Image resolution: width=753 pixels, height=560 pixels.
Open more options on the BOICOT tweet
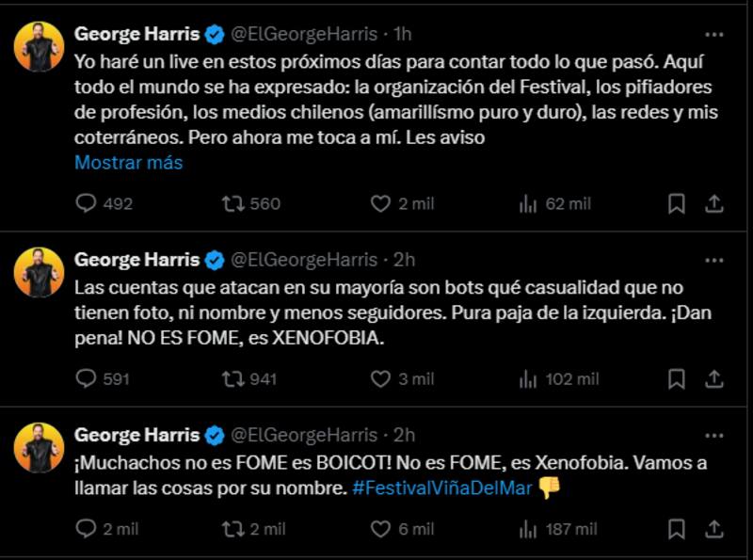point(714,435)
